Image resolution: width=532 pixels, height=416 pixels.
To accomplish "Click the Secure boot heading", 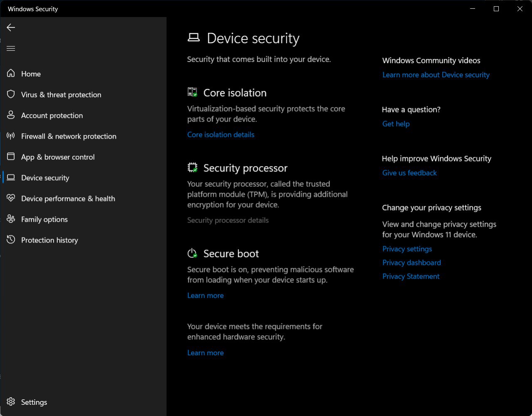I will coord(231,254).
